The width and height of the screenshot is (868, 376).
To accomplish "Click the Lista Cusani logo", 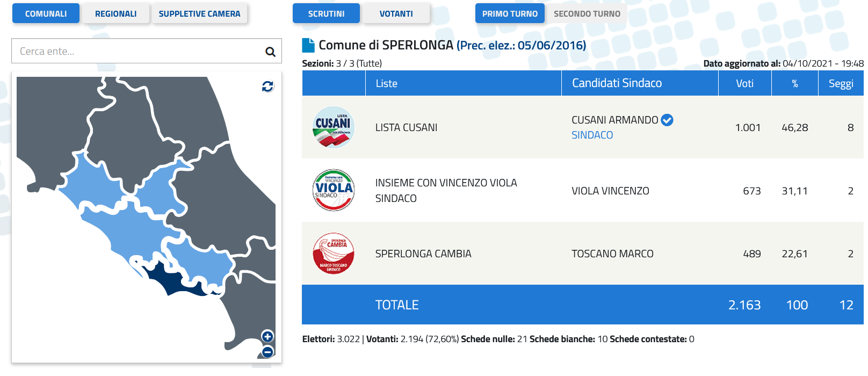I will 334,127.
